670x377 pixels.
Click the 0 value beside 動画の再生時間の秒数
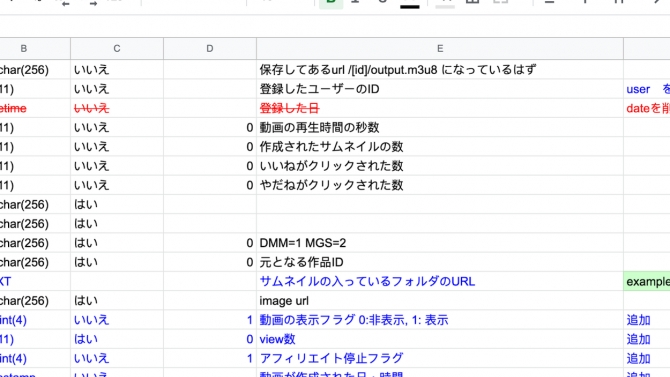point(210,127)
